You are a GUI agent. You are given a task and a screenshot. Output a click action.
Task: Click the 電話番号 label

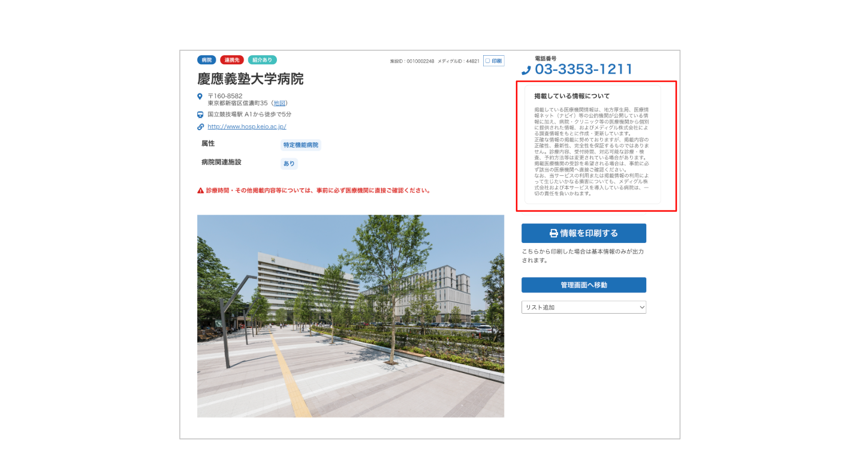click(545, 58)
